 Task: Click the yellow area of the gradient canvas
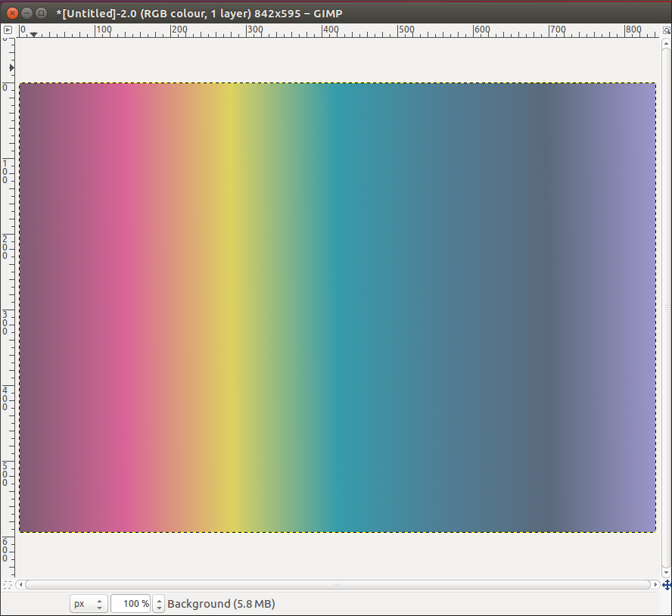pos(227,303)
